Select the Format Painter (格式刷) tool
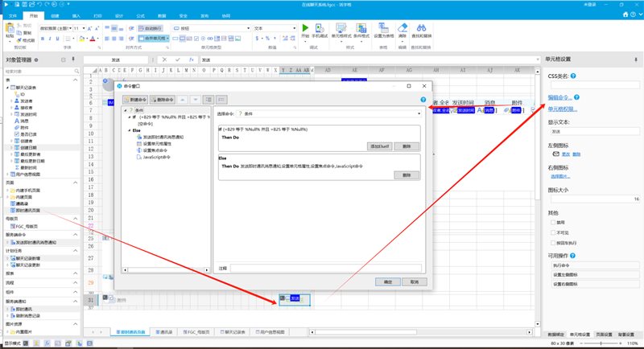The image size is (644, 349). click(26, 40)
